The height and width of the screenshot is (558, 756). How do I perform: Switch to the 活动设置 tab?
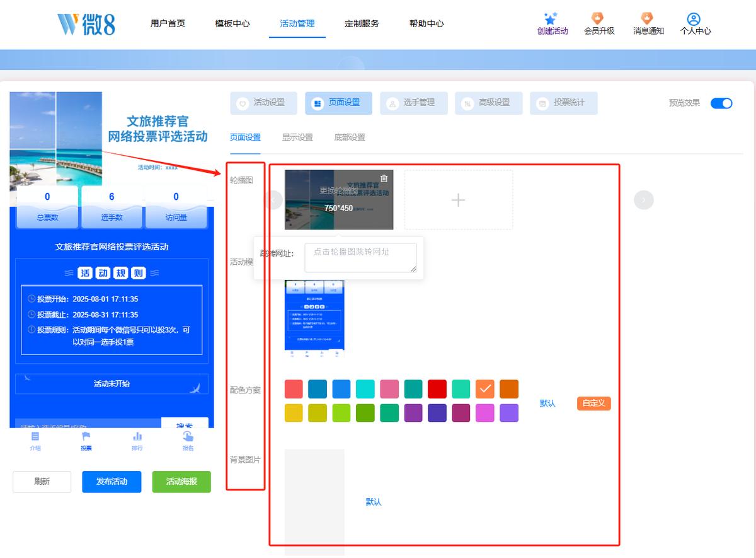[263, 103]
